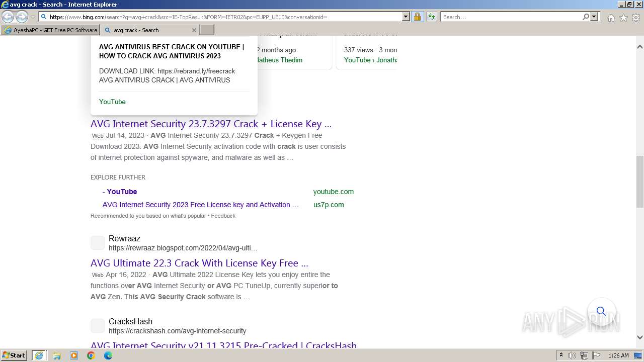The image size is (644, 362).
Task: Open a new blank tab
Action: coord(207,30)
